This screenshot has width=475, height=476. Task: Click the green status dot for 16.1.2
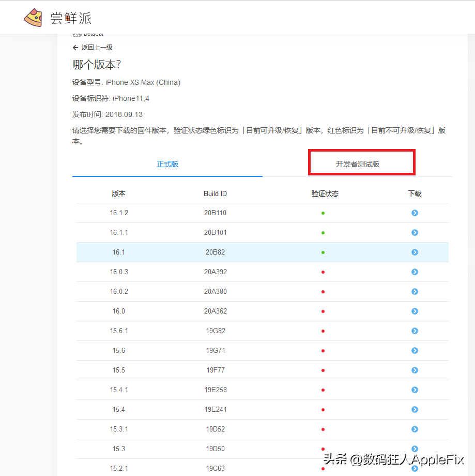tap(323, 213)
